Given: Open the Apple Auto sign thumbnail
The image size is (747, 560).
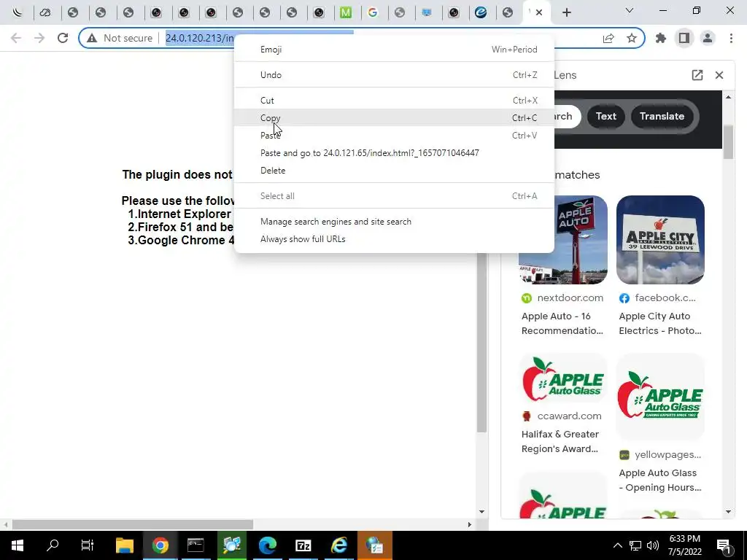Looking at the screenshot, I should [x=563, y=240].
